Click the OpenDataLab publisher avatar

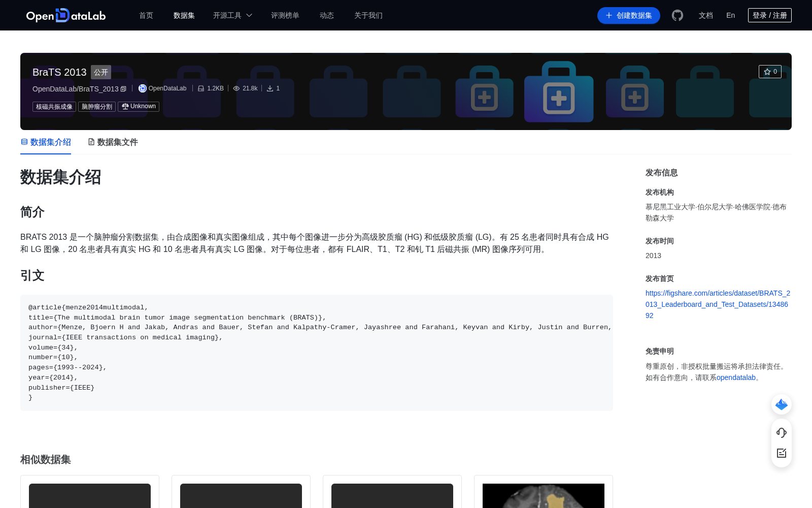click(x=143, y=88)
